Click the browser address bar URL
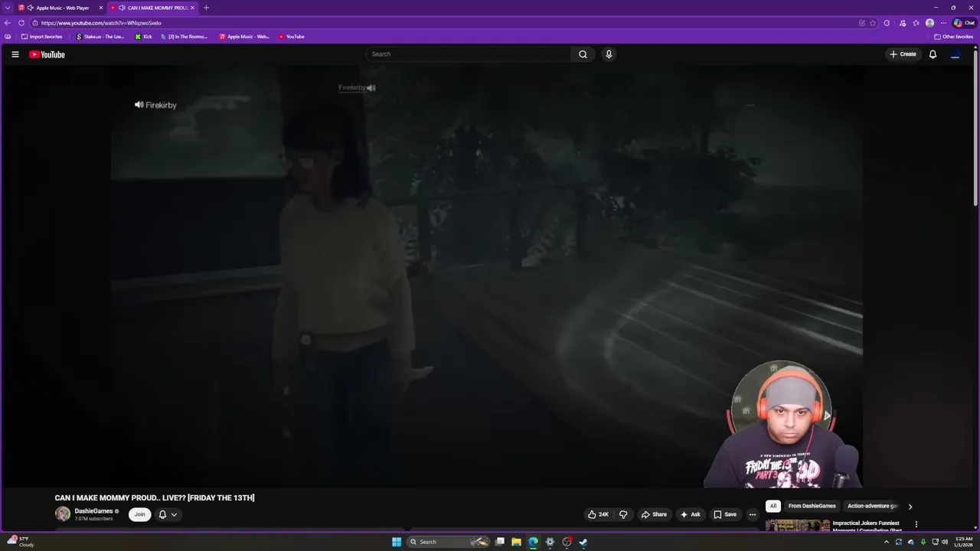This screenshot has height=551, width=980. [x=101, y=23]
